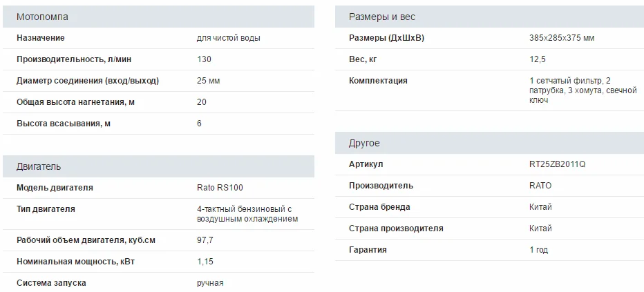This screenshot has height=292, width=644.
Task: Select the Диаметр соединения (вход/выход) label
Action: click(88, 81)
